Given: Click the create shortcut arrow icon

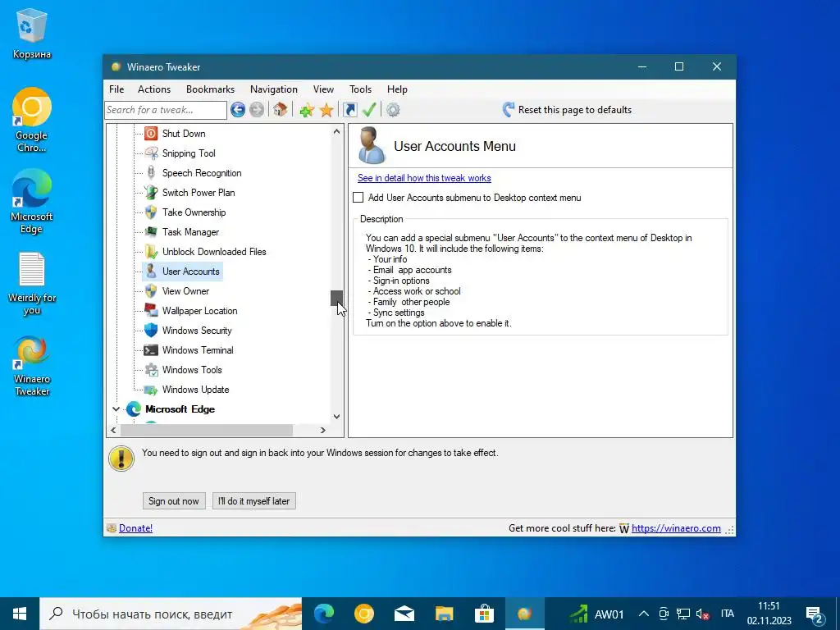Looking at the screenshot, I should coord(349,110).
